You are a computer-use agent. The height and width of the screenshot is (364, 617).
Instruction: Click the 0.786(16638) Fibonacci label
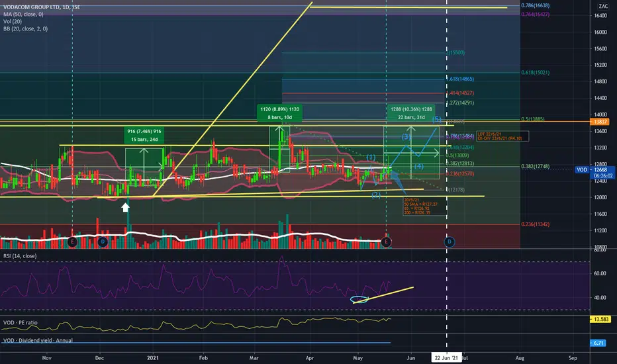535,5
